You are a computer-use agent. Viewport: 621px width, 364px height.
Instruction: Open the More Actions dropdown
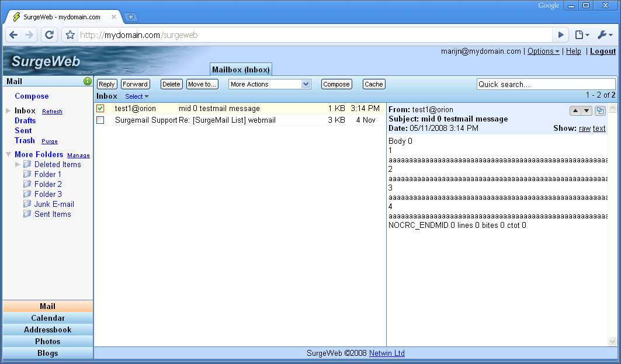click(x=269, y=84)
